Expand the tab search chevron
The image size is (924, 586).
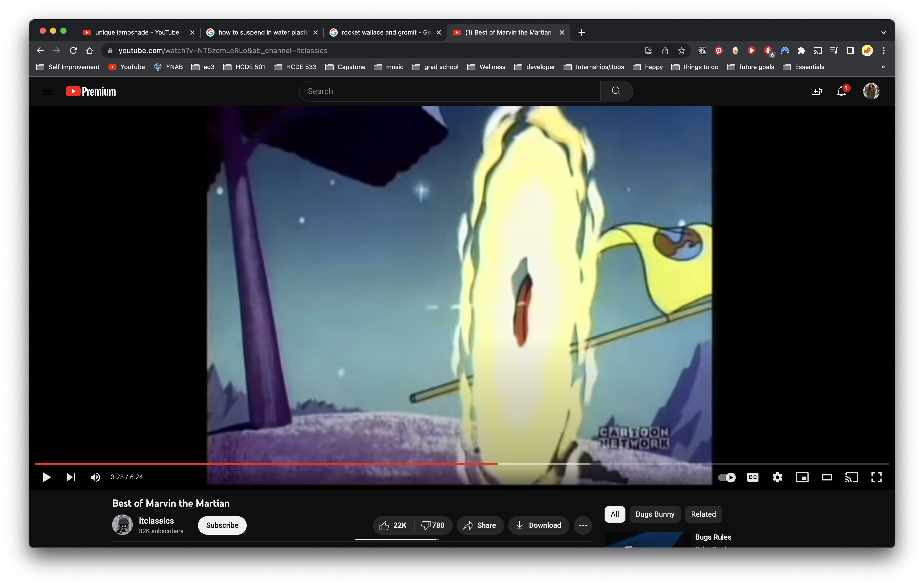(883, 32)
